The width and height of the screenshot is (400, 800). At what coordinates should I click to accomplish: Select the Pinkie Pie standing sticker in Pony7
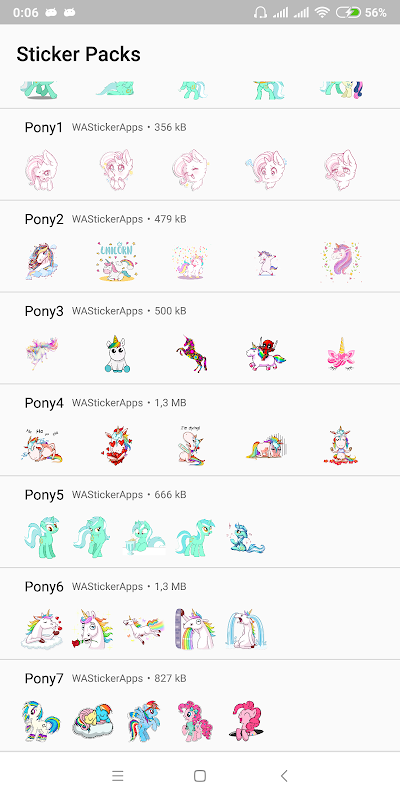tap(195, 721)
